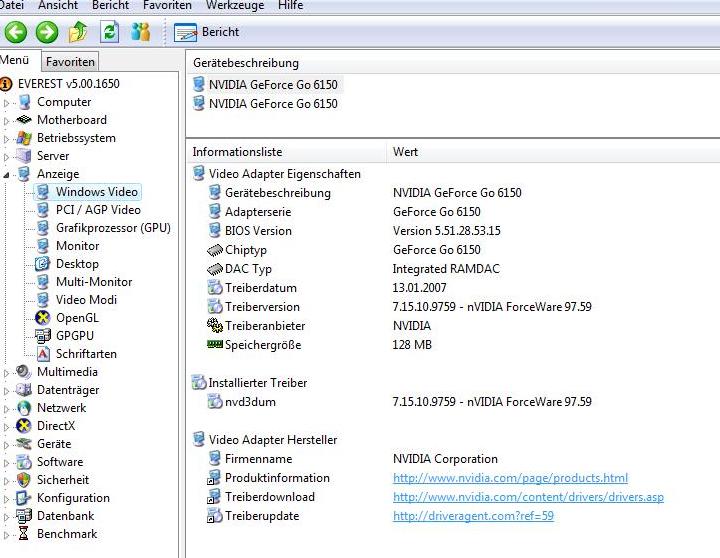Click the folder up-level toolbar icon

pyautogui.click(x=78, y=32)
